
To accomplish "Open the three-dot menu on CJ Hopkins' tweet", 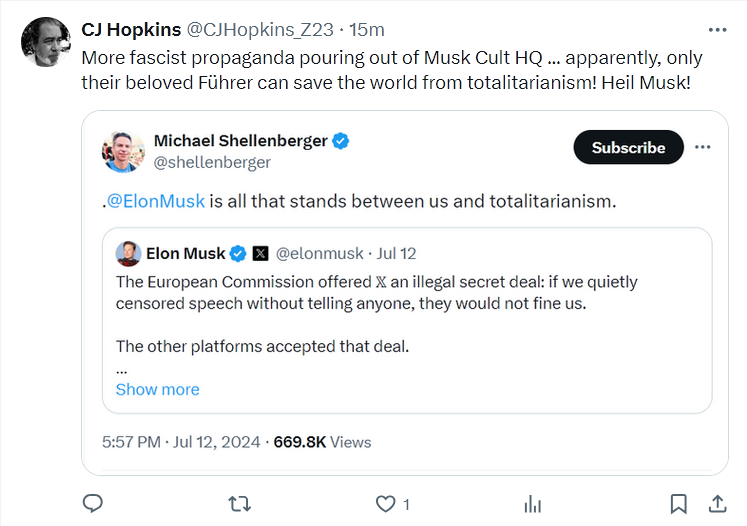I will pyautogui.click(x=717, y=30).
